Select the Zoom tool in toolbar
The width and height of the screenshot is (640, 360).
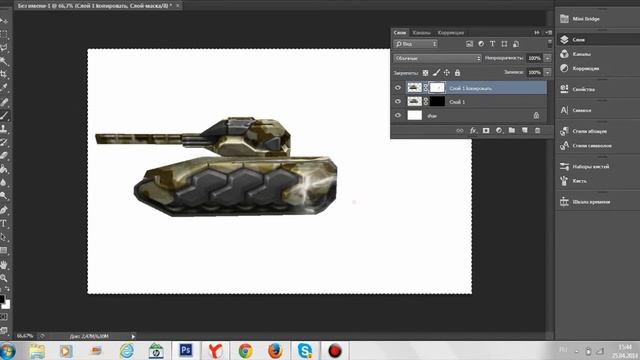tap(4, 278)
